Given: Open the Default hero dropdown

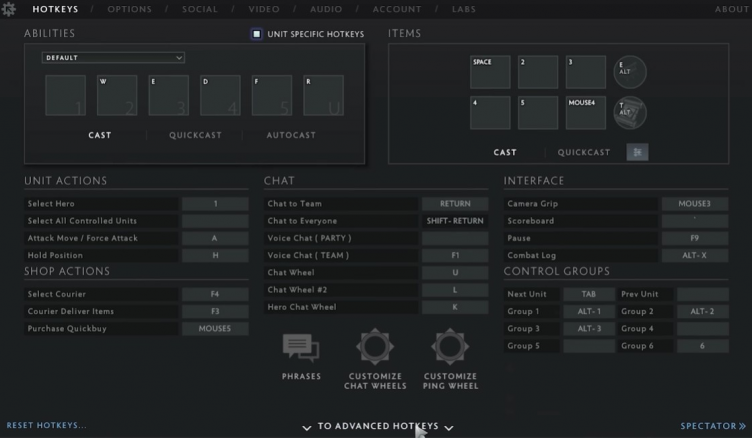Looking at the screenshot, I should [113, 58].
